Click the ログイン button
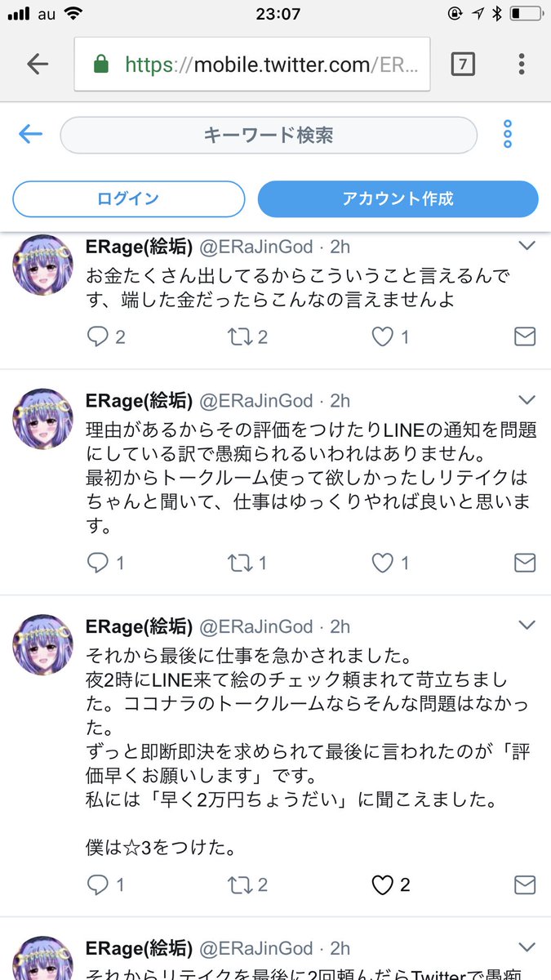 [129, 198]
